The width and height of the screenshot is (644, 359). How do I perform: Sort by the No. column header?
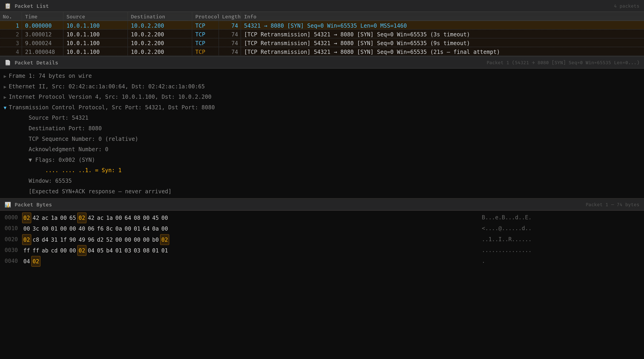[11, 17]
